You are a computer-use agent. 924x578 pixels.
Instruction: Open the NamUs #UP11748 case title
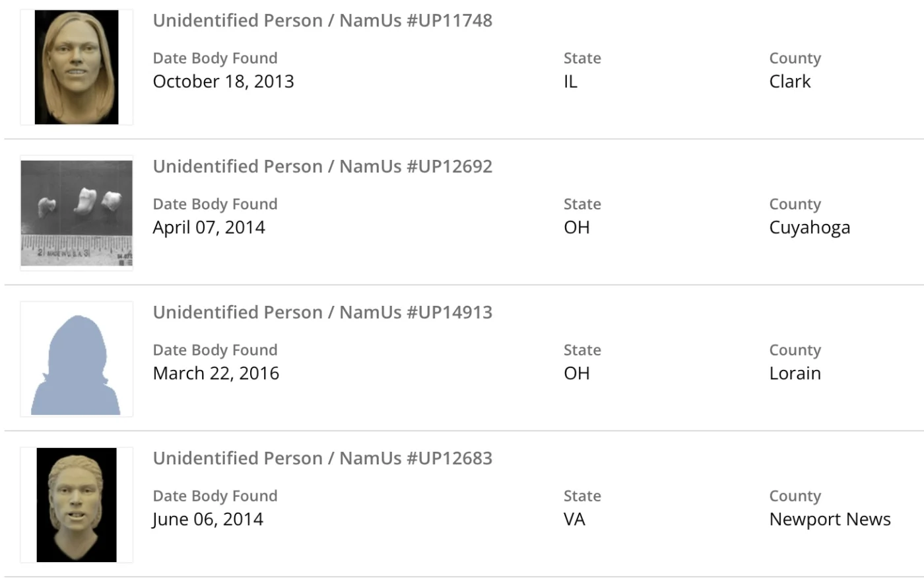click(322, 20)
